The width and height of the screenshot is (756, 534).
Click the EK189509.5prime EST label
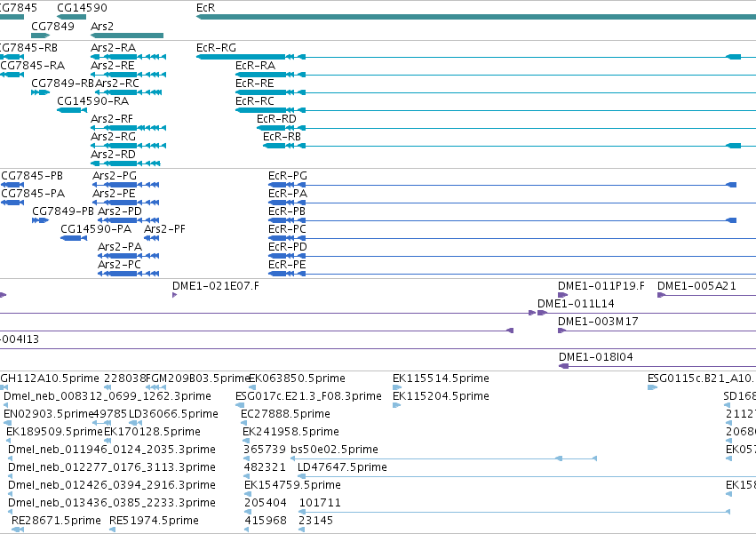[x=54, y=432]
